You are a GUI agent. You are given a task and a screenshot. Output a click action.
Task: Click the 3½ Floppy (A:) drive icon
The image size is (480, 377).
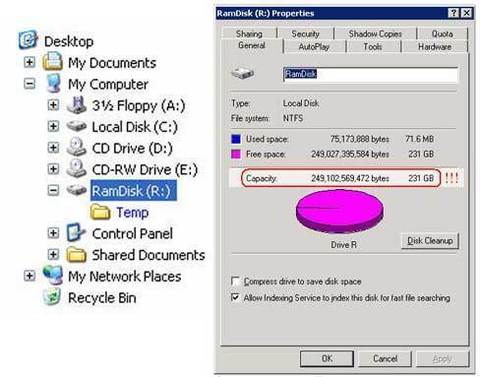tap(77, 105)
